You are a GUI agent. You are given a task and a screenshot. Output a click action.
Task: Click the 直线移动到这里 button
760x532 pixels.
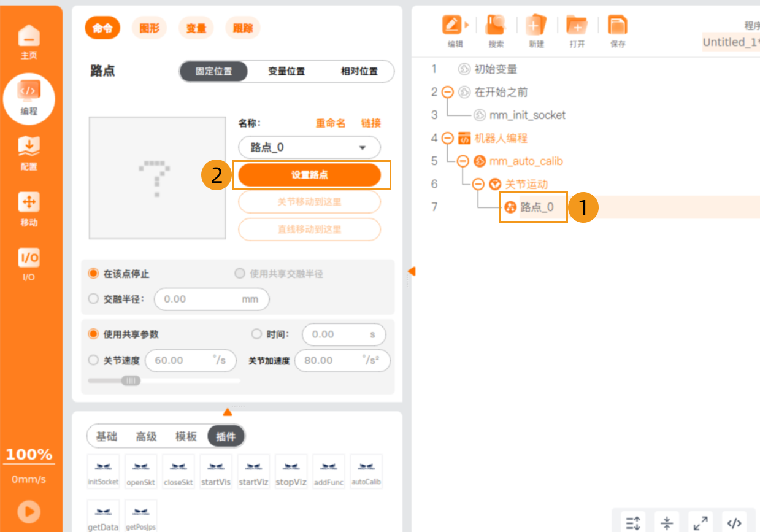coord(309,229)
